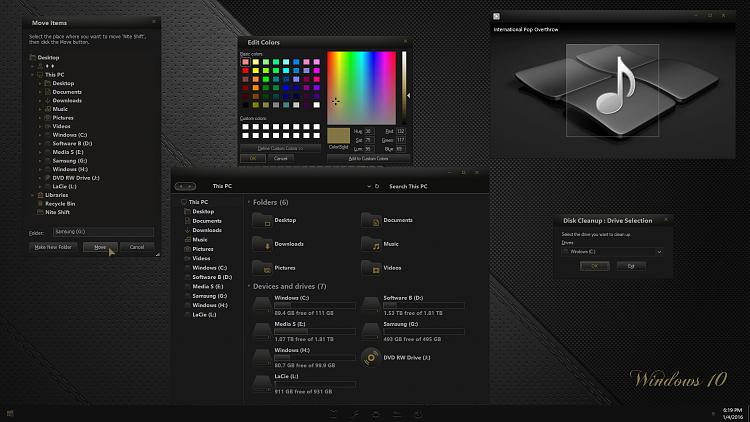
Task: Click the Refresh button beside the This PC address bar
Action: 377,186
